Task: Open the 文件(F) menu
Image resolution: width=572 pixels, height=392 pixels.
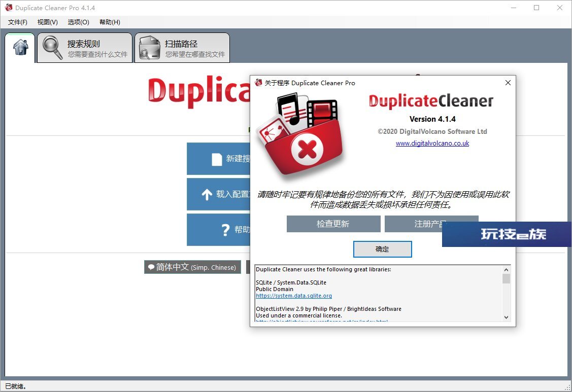Action: (17, 22)
